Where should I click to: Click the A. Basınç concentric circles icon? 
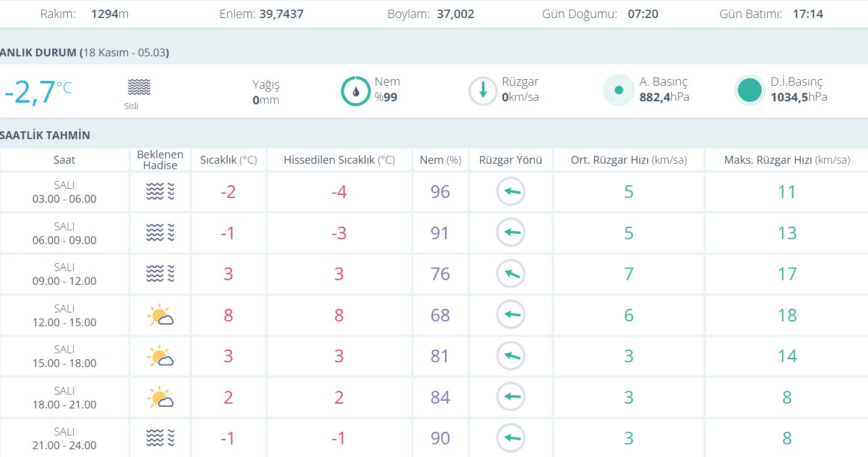pyautogui.click(x=618, y=91)
